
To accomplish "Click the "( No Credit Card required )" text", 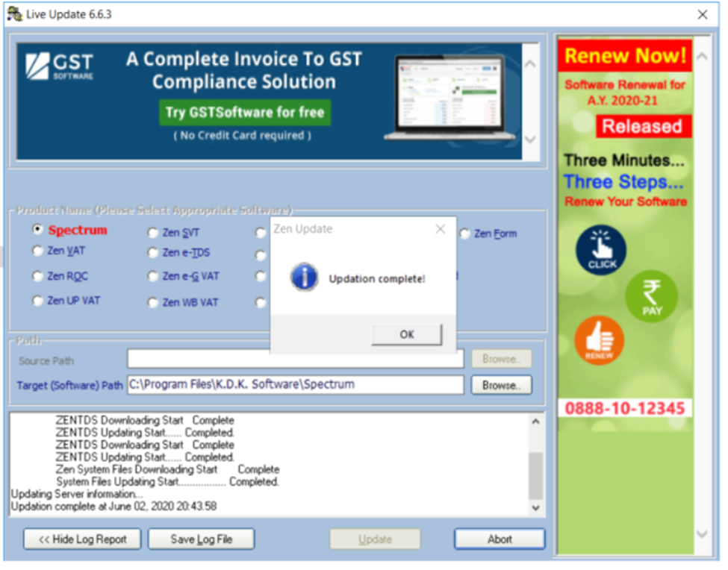I will click(243, 136).
